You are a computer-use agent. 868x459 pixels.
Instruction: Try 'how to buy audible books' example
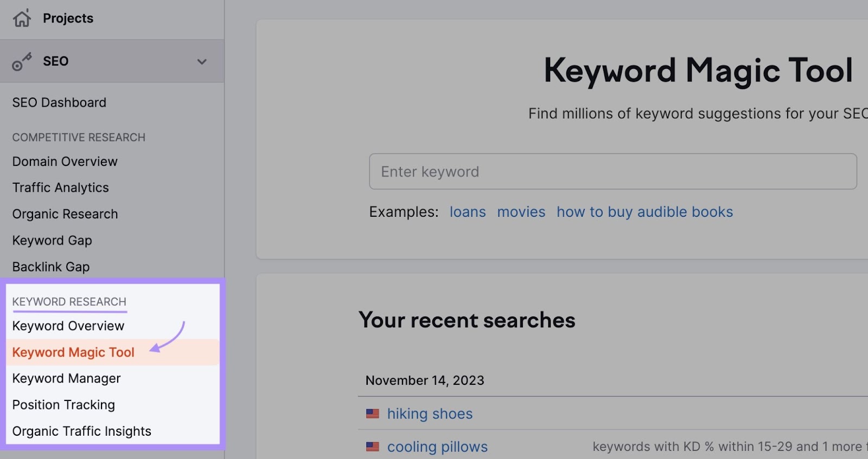(644, 212)
